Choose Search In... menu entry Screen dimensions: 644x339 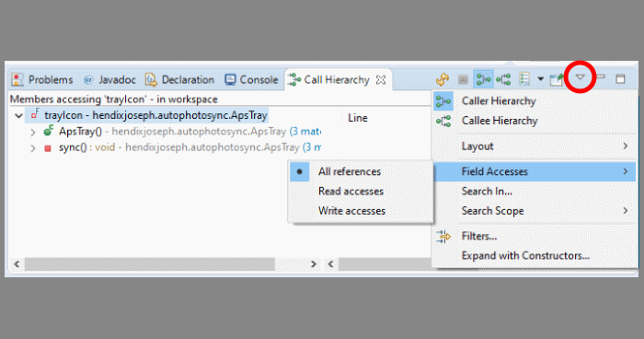pyautogui.click(x=534, y=192)
